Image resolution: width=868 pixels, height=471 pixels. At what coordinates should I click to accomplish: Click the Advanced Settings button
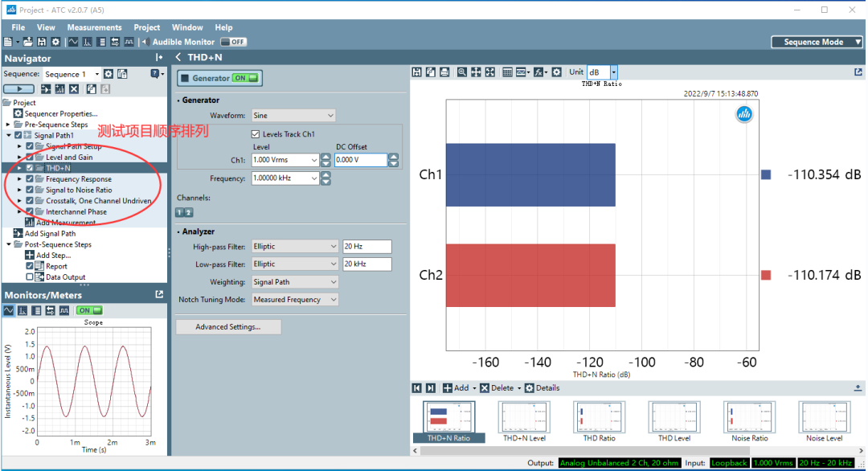pyautogui.click(x=228, y=326)
